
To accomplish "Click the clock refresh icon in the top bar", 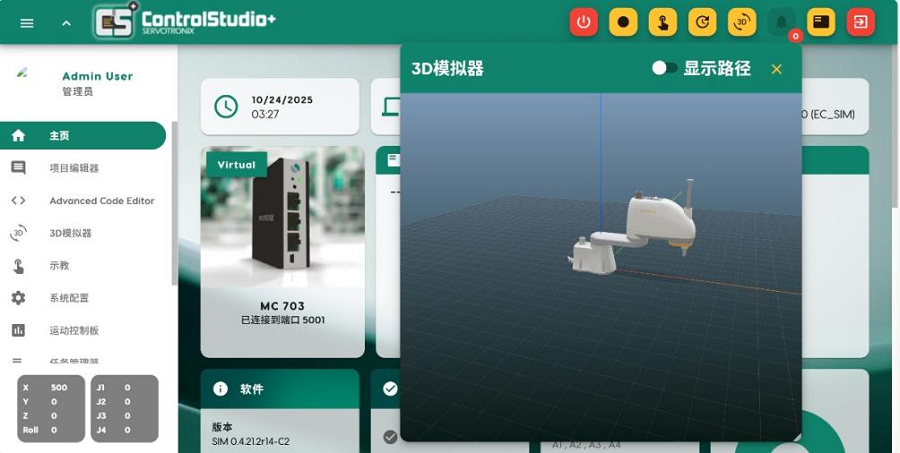I will click(x=702, y=22).
